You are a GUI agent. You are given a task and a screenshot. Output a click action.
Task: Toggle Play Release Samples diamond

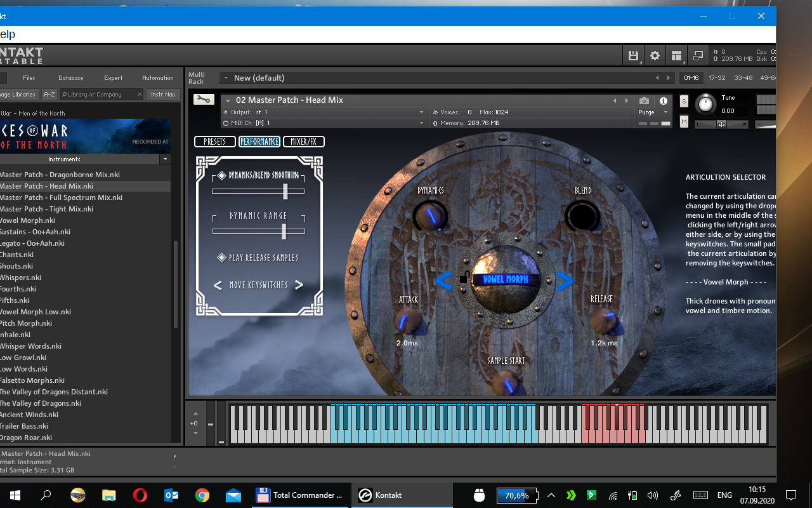coord(221,257)
